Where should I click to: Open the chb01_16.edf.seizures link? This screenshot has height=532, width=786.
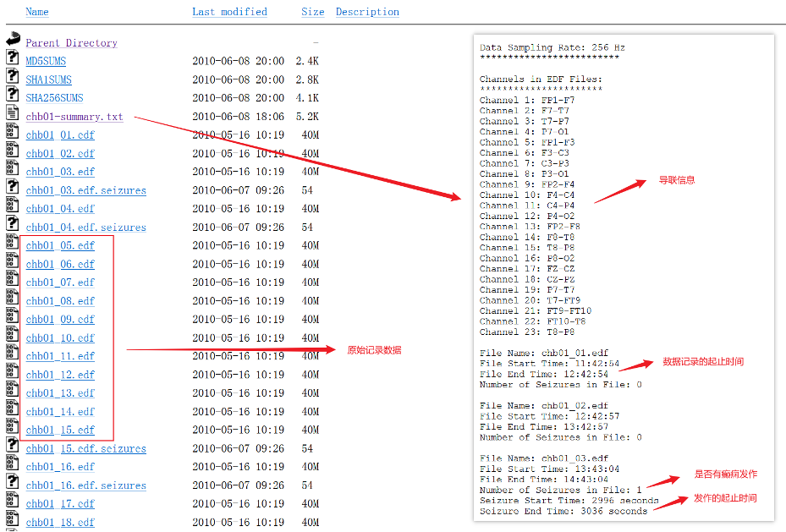pyautogui.click(x=85, y=485)
